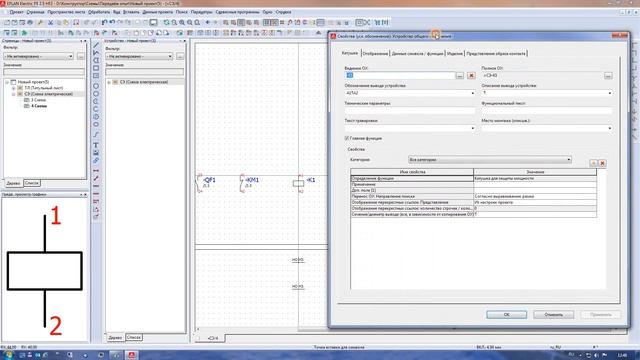
Task: Click the red delete property icon above table
Action: pos(602,163)
